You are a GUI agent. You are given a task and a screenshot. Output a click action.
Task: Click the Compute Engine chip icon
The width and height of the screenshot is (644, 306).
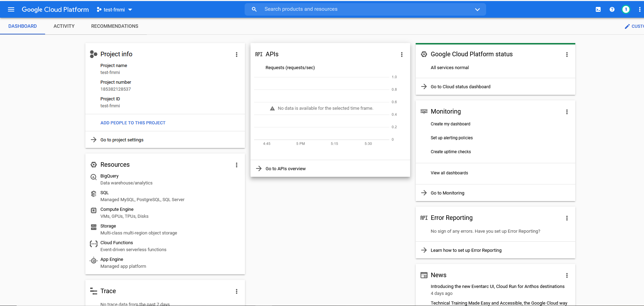coord(94,210)
